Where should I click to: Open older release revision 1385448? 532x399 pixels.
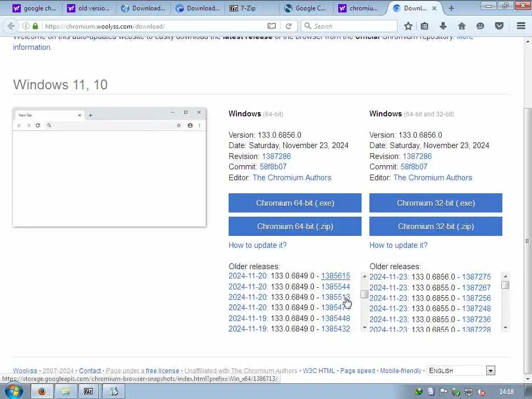click(336, 318)
